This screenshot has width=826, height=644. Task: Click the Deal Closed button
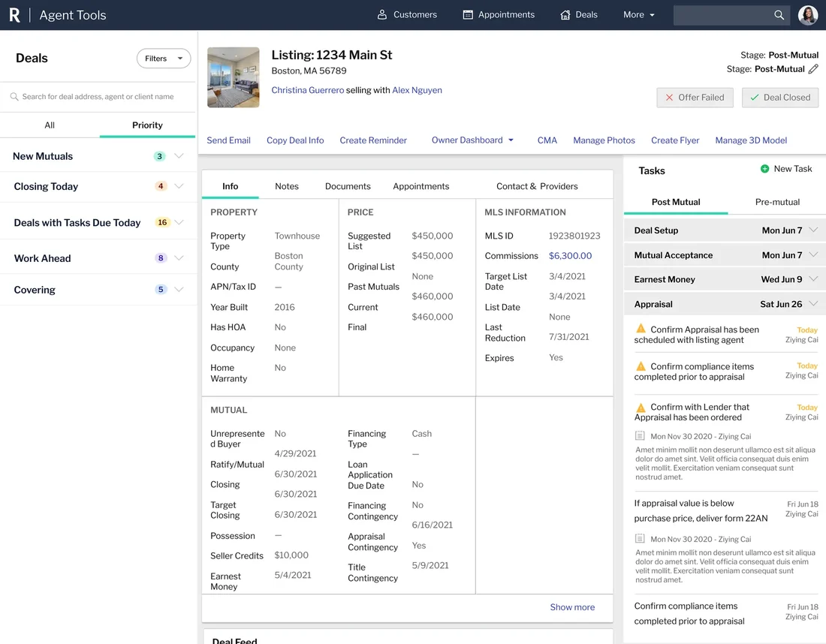pos(780,98)
